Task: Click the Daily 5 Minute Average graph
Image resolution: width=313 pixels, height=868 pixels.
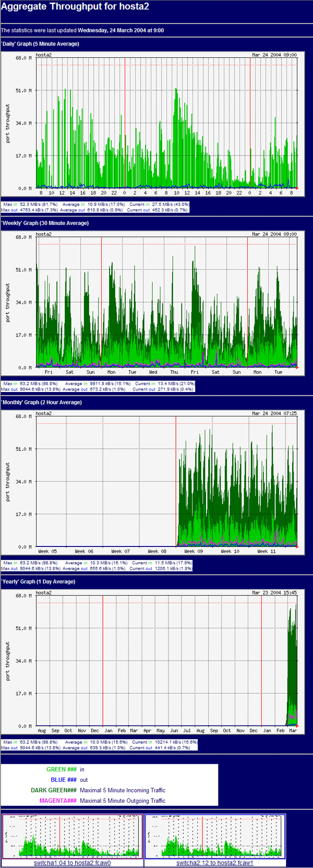Action: (152, 123)
